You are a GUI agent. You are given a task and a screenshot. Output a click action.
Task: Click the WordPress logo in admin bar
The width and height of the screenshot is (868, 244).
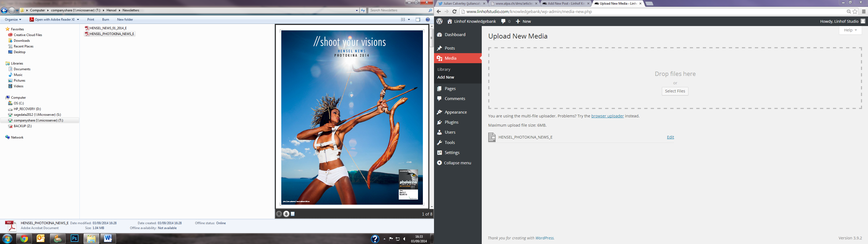[x=439, y=21]
